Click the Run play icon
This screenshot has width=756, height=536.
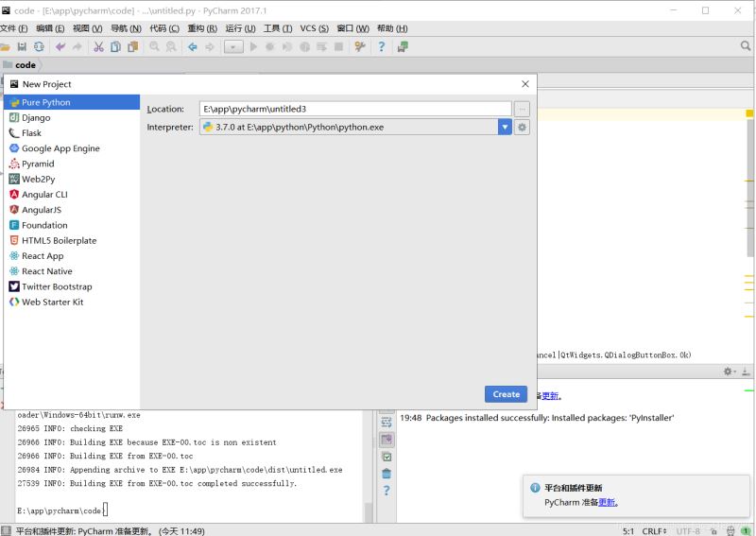coord(253,47)
